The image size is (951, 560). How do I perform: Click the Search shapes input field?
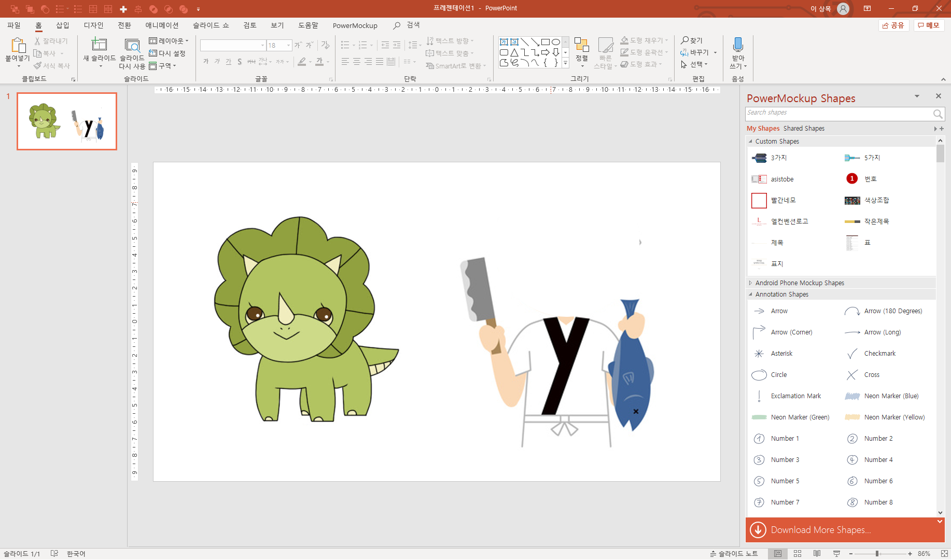click(838, 113)
